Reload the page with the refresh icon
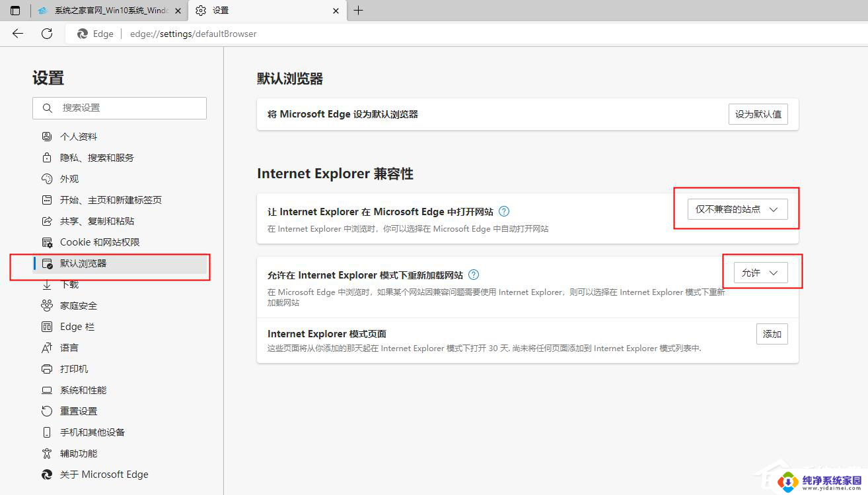868x495 pixels. click(47, 34)
